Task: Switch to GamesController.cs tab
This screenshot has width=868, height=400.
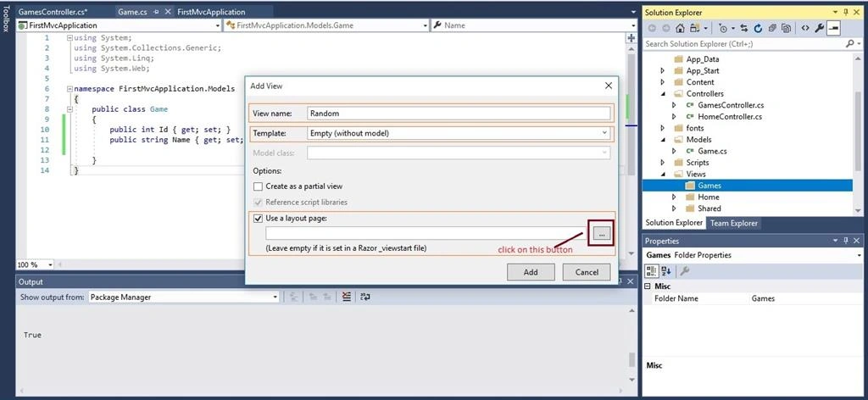Action: pos(53,12)
